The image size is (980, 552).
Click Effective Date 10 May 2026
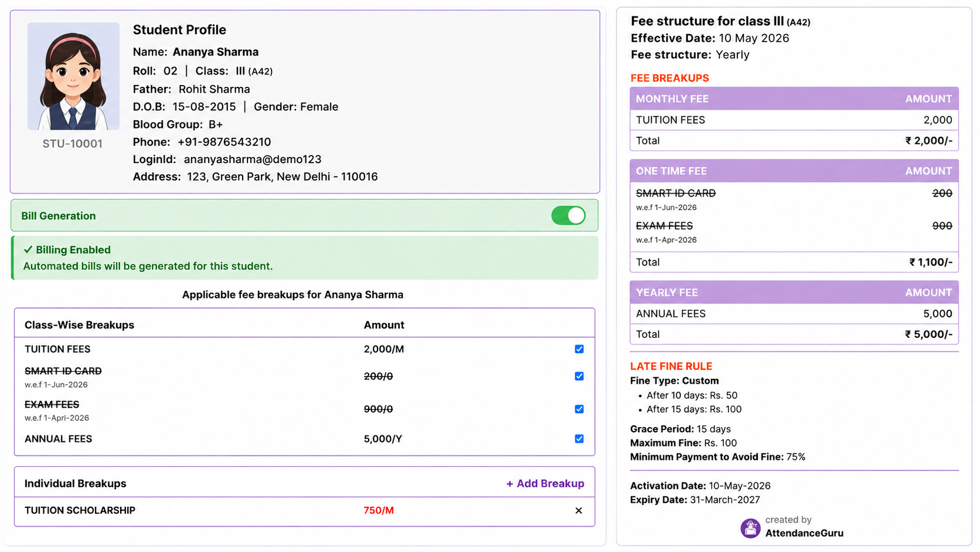[710, 38]
